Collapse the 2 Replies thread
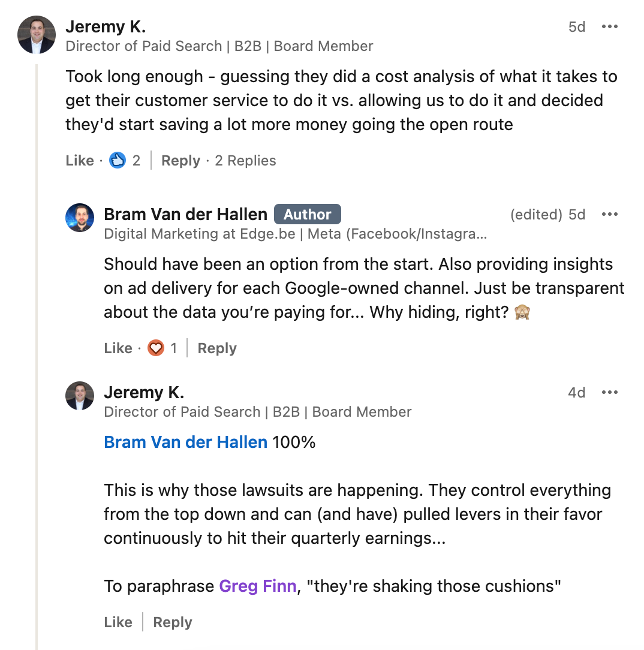 (245, 161)
